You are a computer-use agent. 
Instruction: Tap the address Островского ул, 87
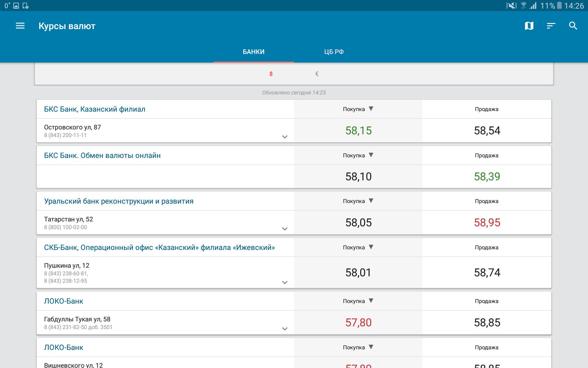pyautogui.click(x=72, y=127)
